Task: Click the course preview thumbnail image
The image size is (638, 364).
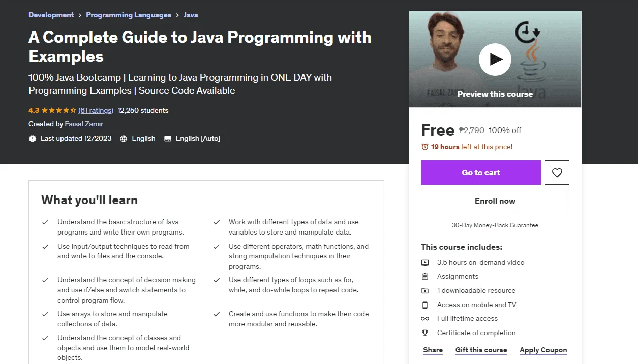Action: (495, 59)
